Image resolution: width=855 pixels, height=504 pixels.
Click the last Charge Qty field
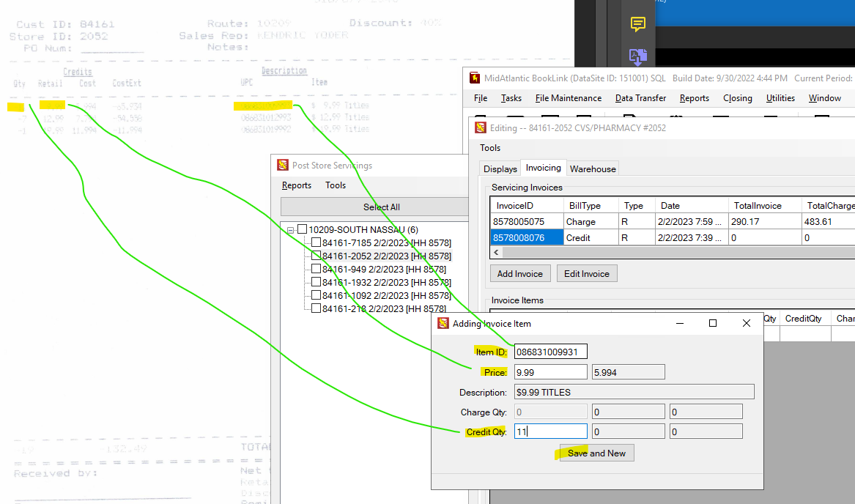(x=706, y=412)
